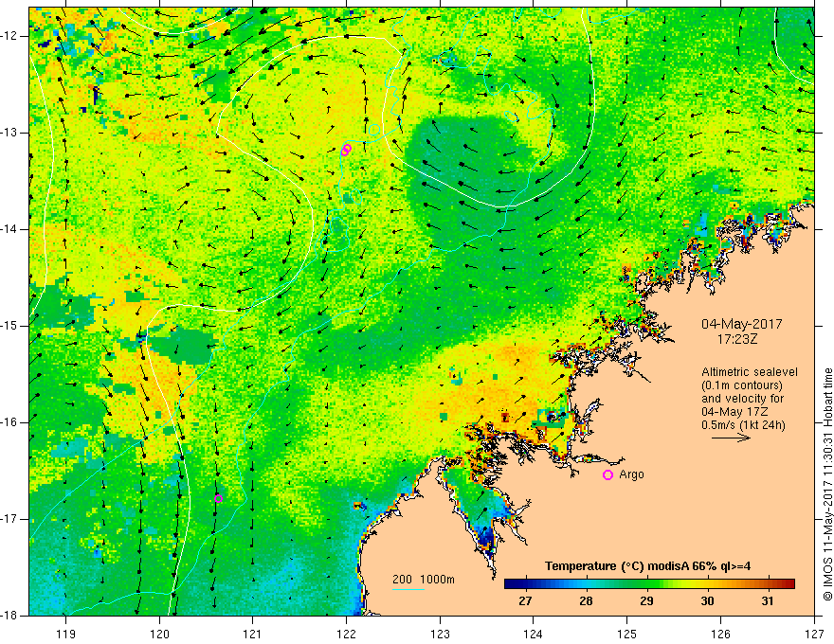
Task: Click the 'Argo' legend label
Action: coord(631,474)
